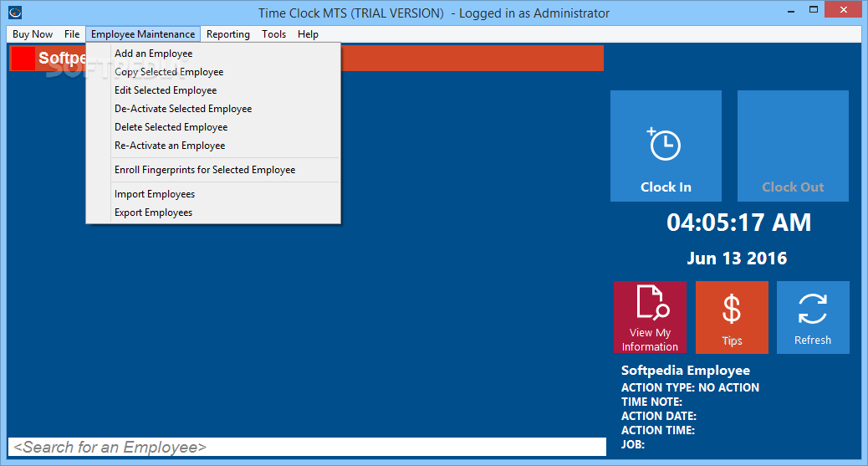Open View My Information tile
868x466 pixels.
pos(650,317)
